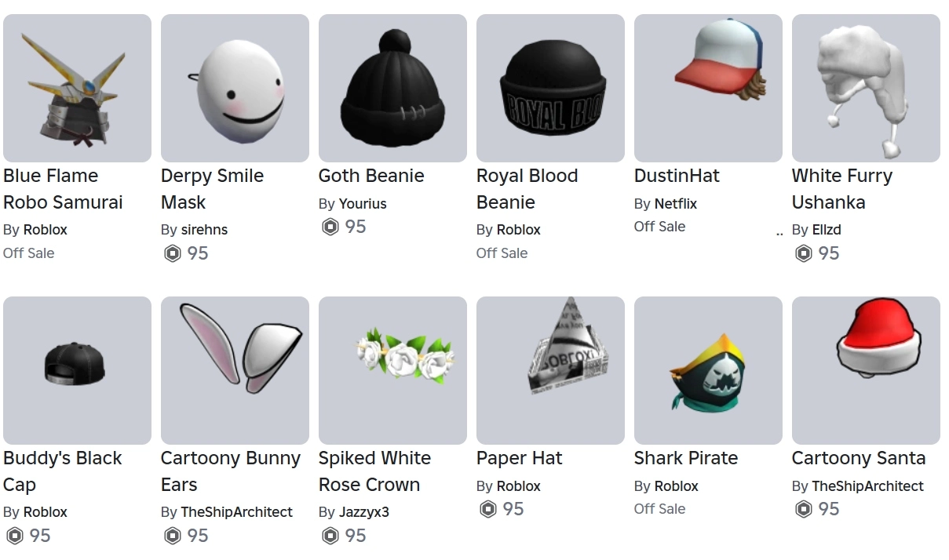
Task: Click the Shark Pirate item title
Action: coord(686,458)
